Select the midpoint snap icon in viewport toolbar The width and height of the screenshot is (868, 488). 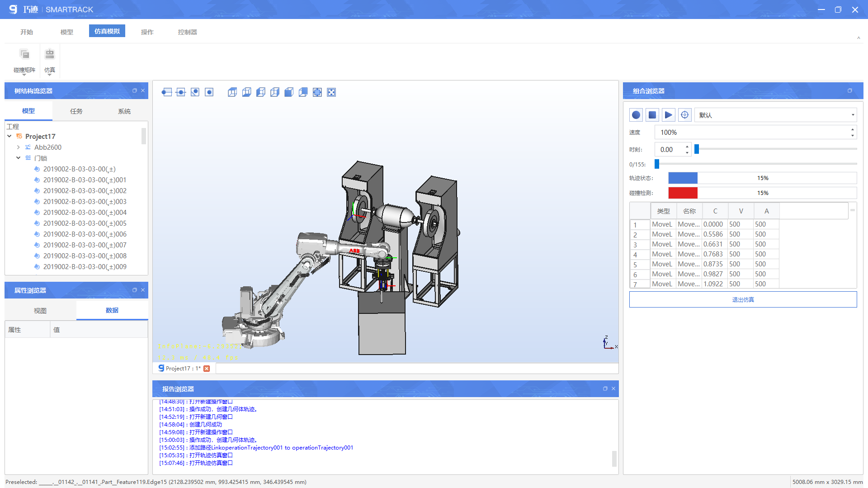[x=181, y=92]
